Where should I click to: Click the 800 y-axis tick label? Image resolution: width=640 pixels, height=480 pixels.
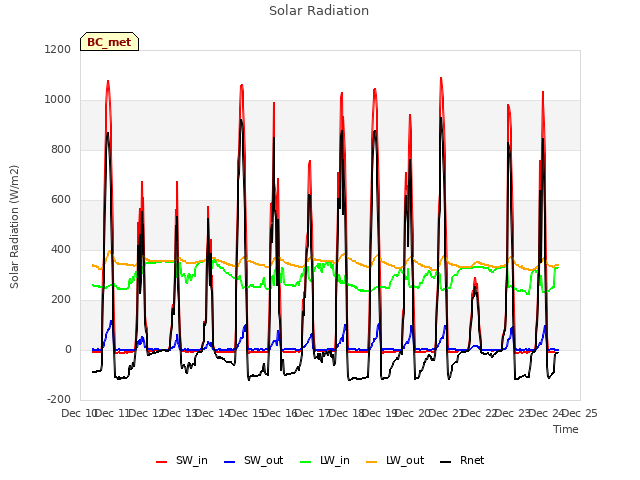point(61,149)
